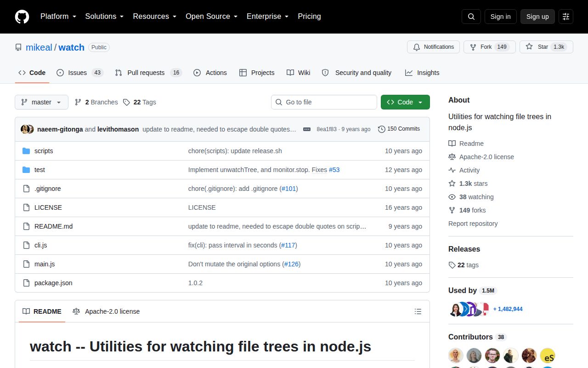588x368 pixels.
Task: Open the main.js file
Action: click(x=45, y=264)
